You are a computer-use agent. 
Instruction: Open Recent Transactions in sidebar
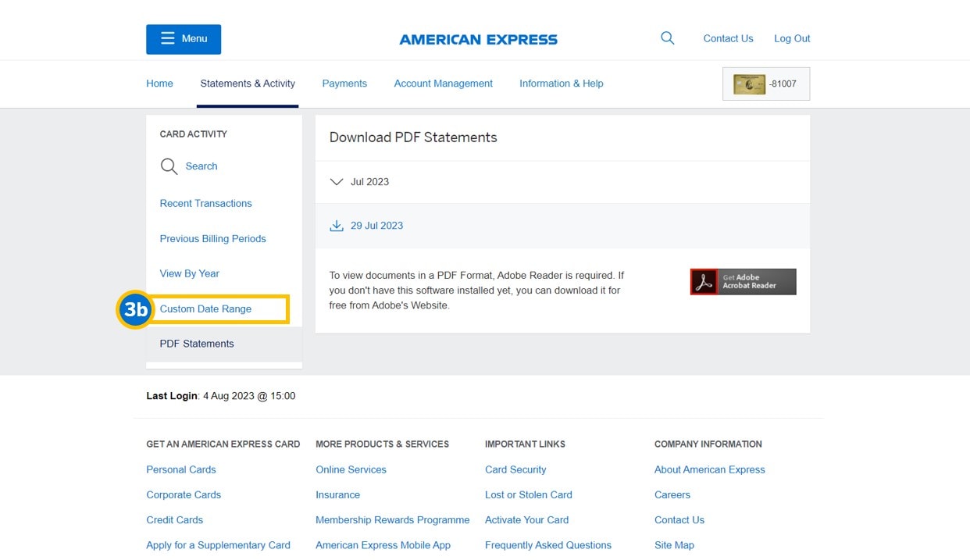(x=205, y=203)
